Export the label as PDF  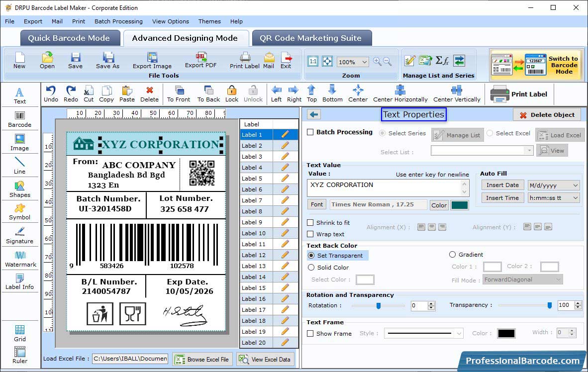point(201,60)
